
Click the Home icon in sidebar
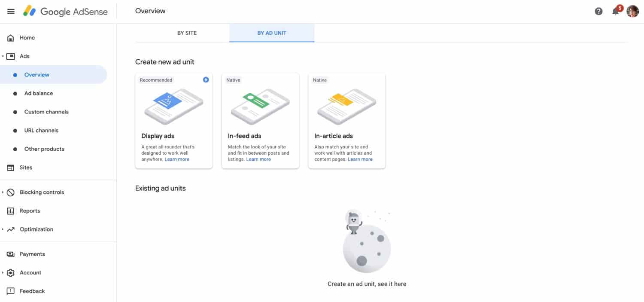coord(10,38)
